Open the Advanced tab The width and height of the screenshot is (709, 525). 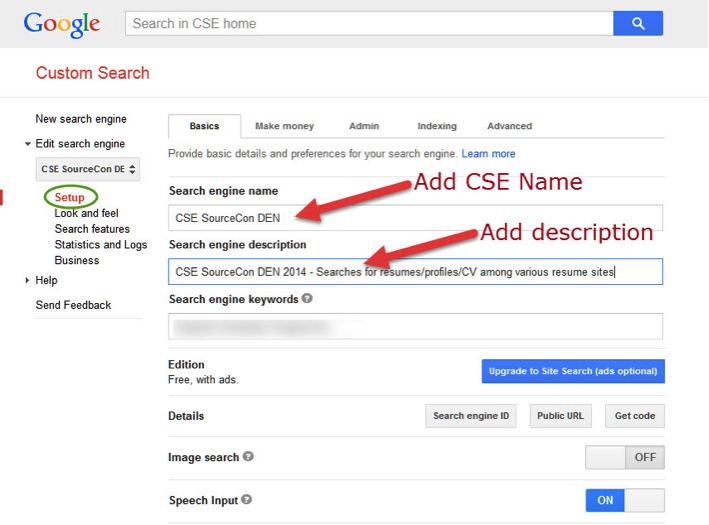pos(509,126)
